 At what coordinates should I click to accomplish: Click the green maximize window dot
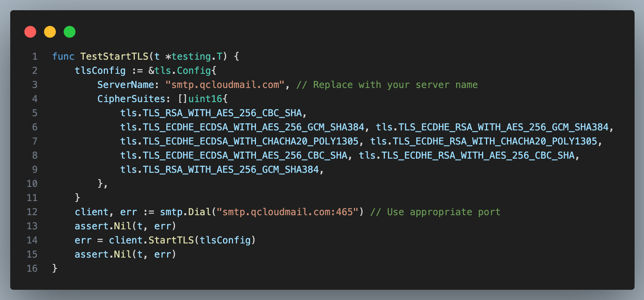coord(70,32)
